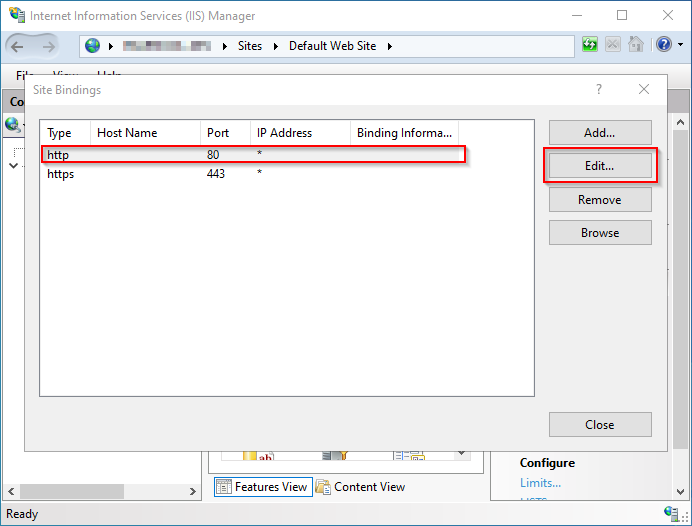Click the Features View icon

224,487
